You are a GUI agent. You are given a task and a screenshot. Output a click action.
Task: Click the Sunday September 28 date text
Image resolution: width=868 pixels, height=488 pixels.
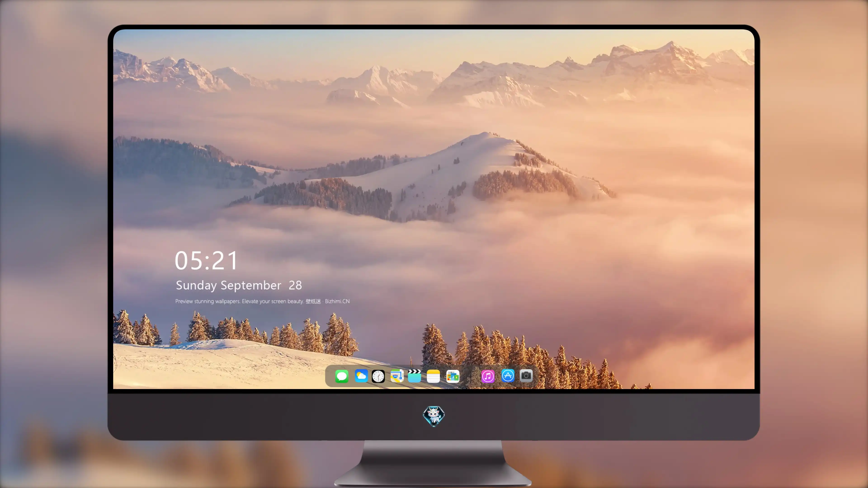pyautogui.click(x=239, y=285)
